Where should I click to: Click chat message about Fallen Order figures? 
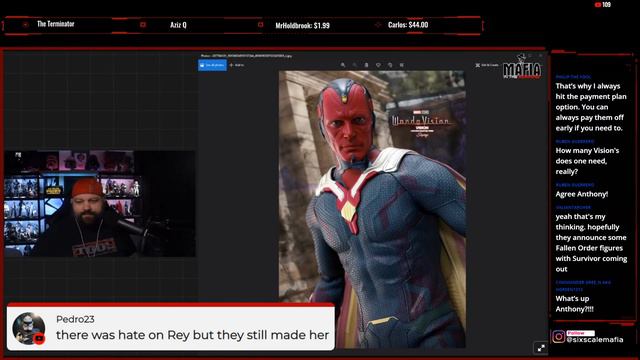[x=591, y=242]
